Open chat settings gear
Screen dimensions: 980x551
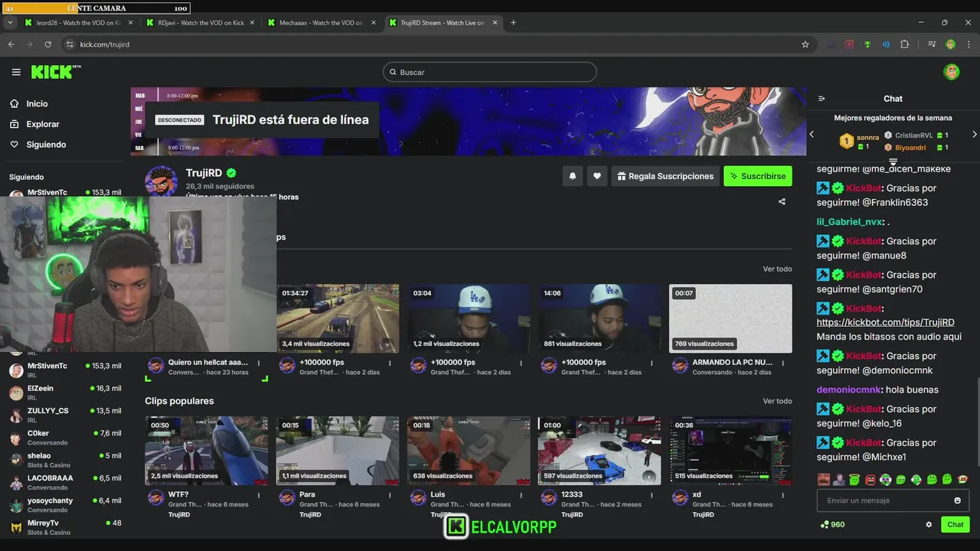click(929, 525)
